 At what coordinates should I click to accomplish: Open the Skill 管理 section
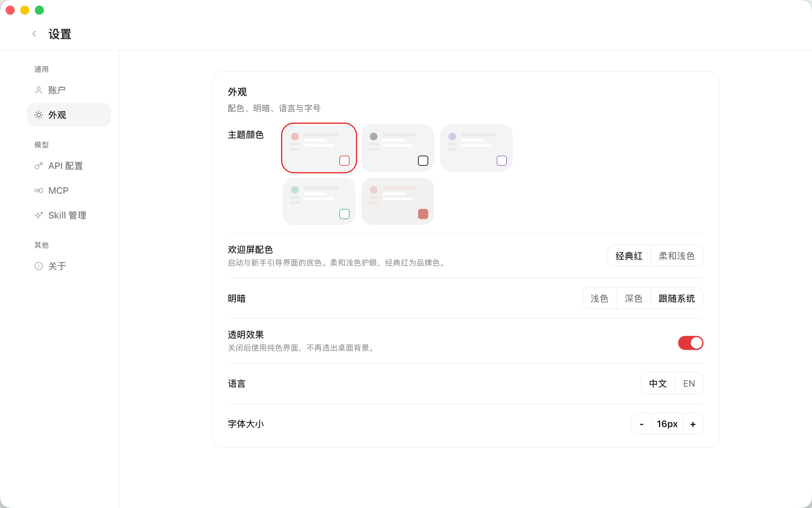tap(69, 215)
